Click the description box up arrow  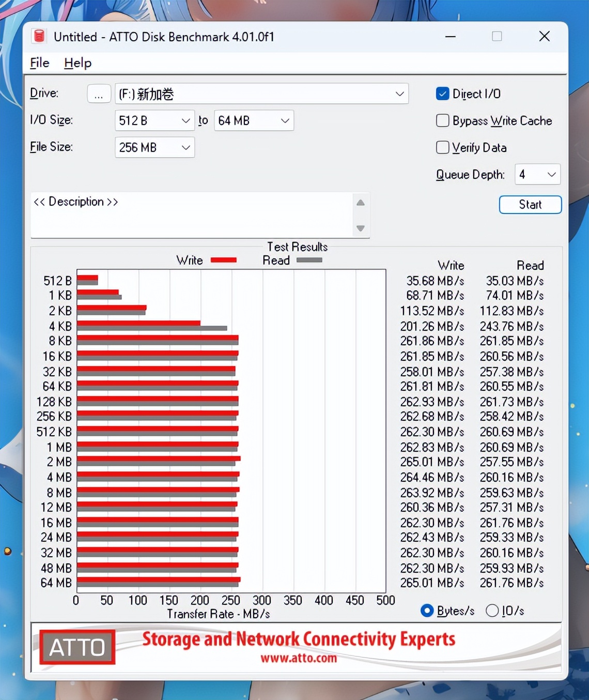point(361,203)
